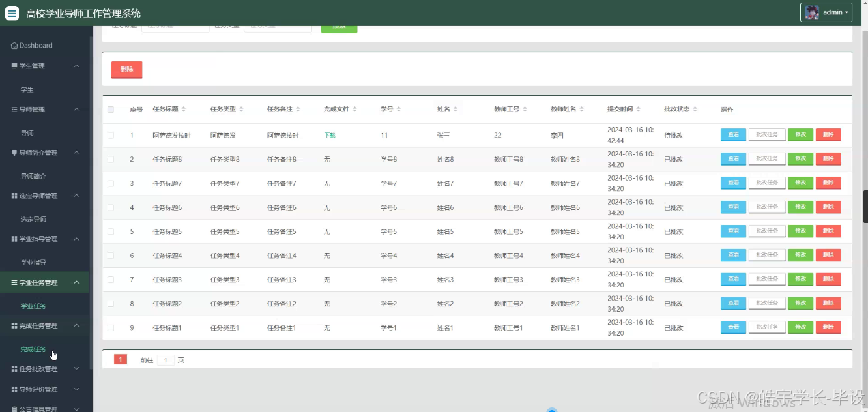
Task: Collapse 完成任务管理 with its chevron
Action: 76,325
